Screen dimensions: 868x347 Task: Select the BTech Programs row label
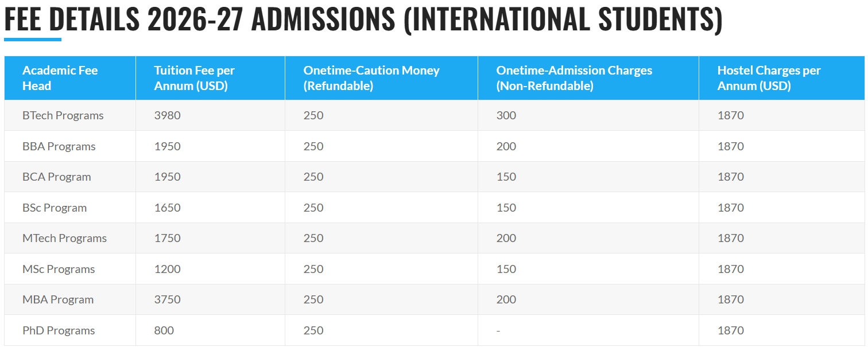[63, 115]
